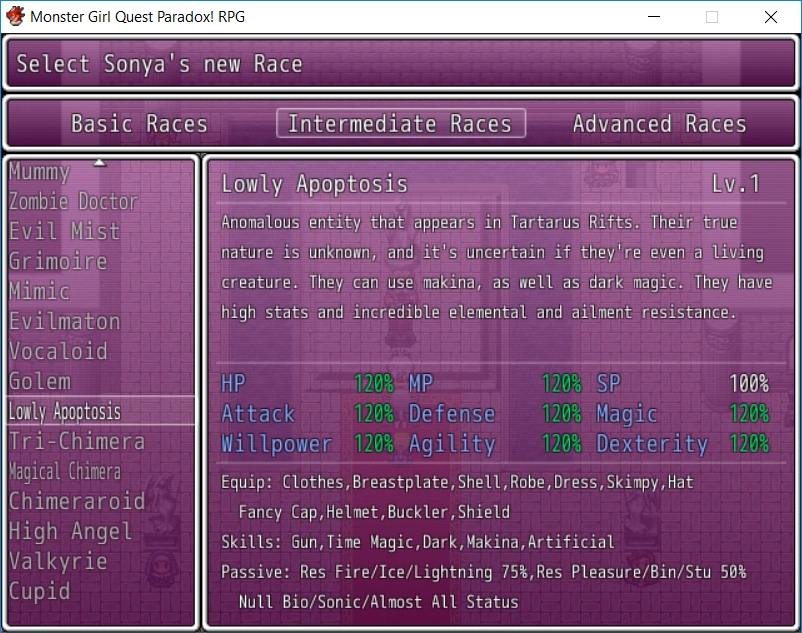Select the Intermediate Races tab

click(x=400, y=123)
